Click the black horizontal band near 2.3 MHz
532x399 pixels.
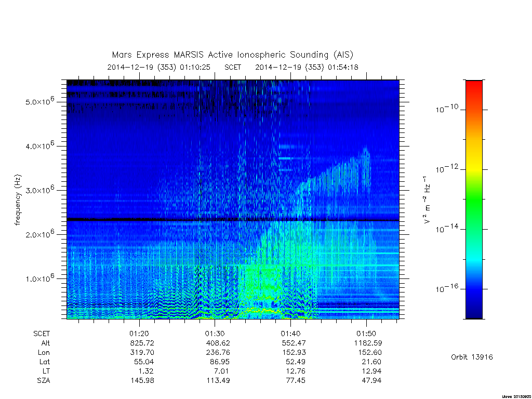233,220
